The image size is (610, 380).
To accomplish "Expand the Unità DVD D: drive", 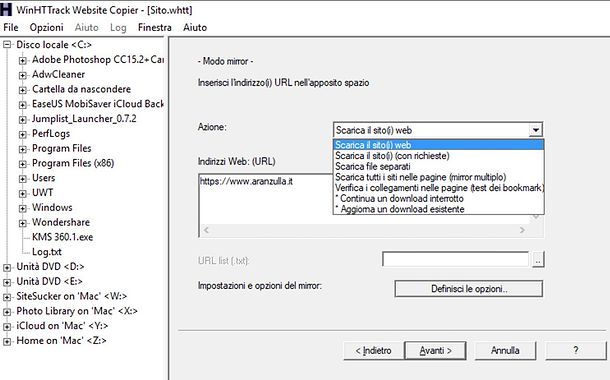I will (7, 267).
